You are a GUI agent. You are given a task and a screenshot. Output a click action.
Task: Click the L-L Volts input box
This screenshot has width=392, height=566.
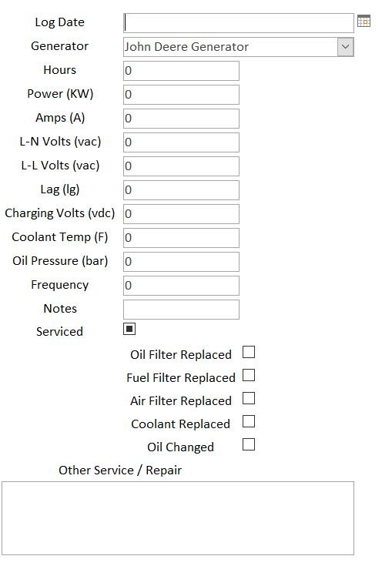pos(181,166)
